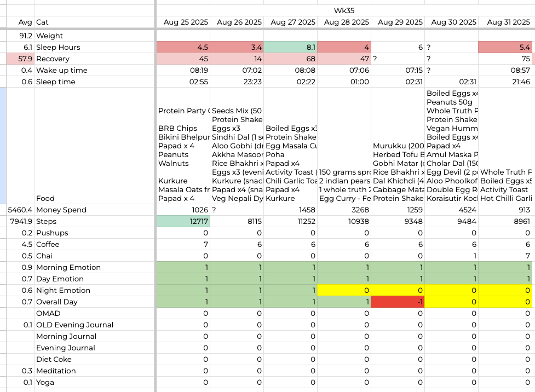
Task: Click sleep time 21:46 cell
Action: click(x=505, y=82)
